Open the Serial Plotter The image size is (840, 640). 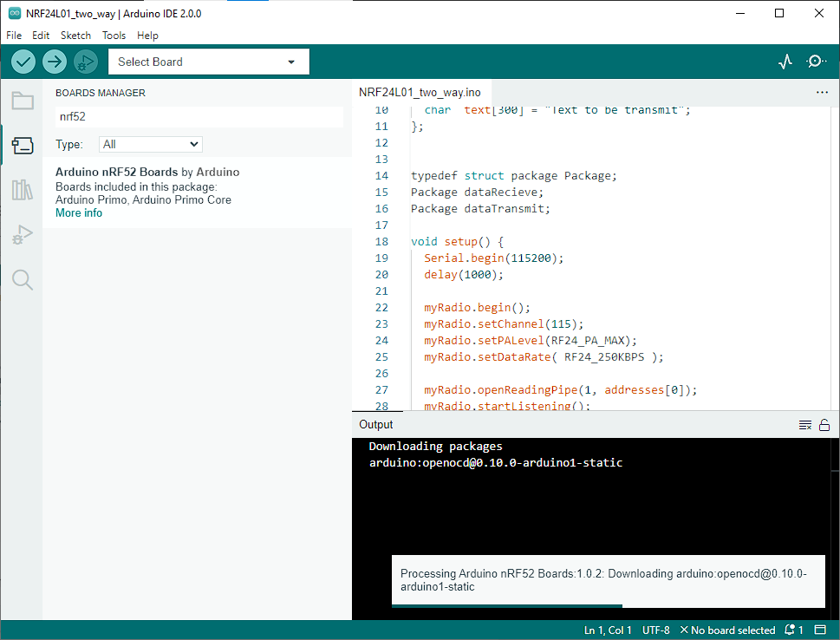(785, 62)
